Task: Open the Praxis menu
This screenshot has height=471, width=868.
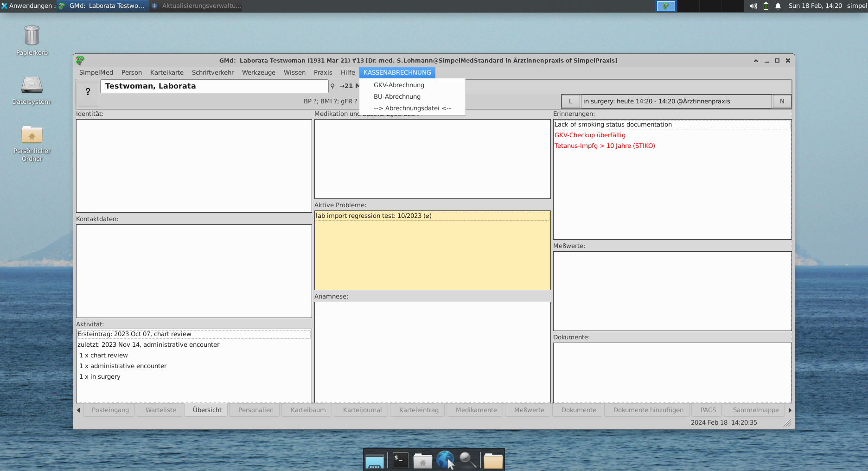Action: pyautogui.click(x=323, y=72)
